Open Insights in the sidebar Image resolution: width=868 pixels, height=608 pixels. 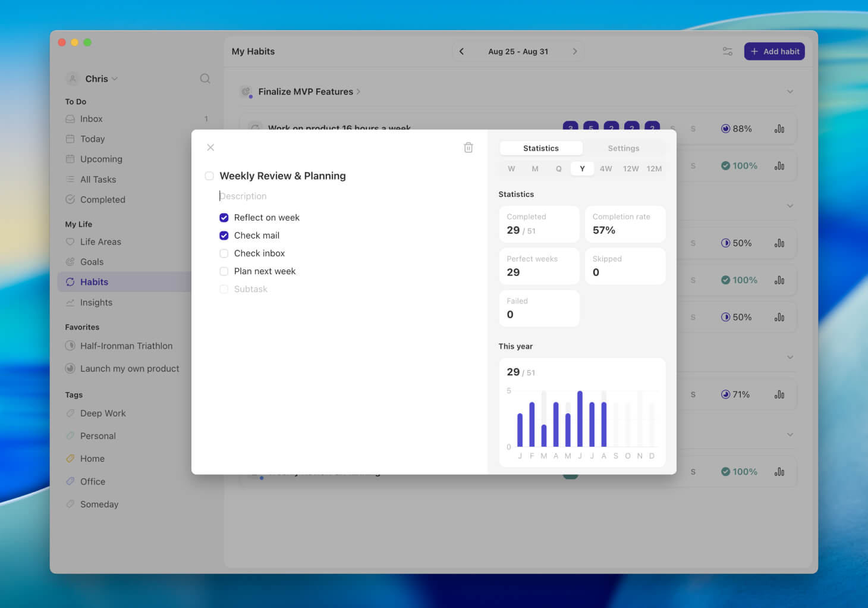pos(136,303)
